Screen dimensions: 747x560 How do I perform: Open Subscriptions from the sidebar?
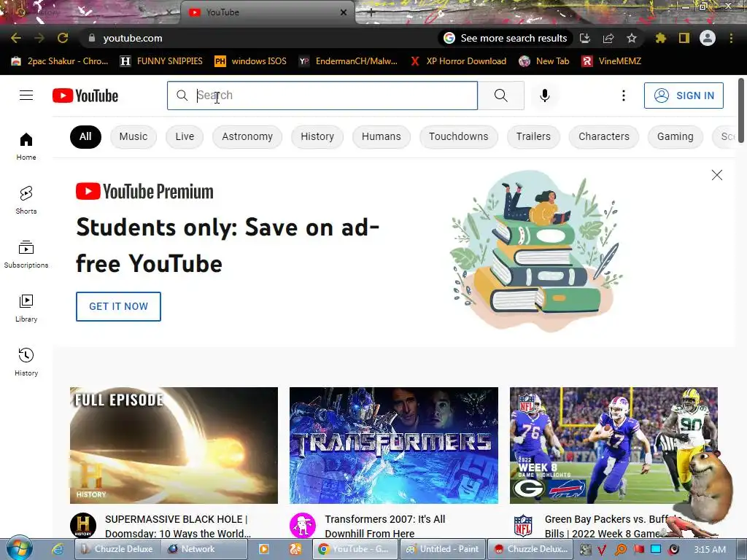[x=26, y=254]
